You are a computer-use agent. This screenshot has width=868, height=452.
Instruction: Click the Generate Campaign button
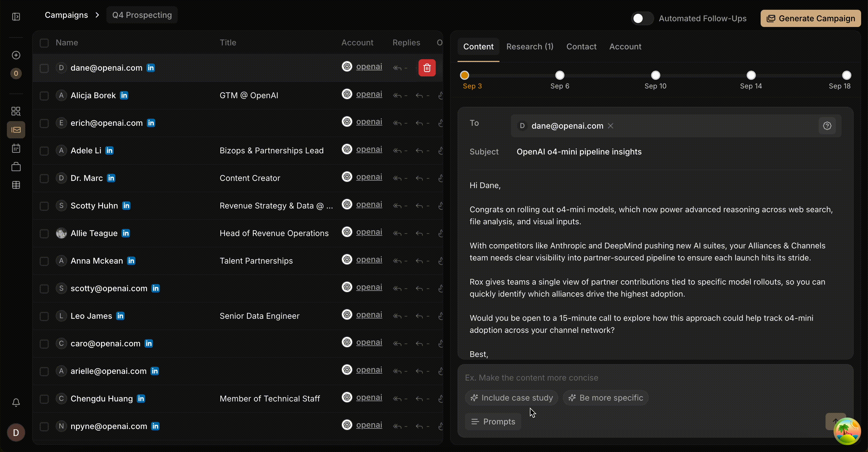click(810, 18)
